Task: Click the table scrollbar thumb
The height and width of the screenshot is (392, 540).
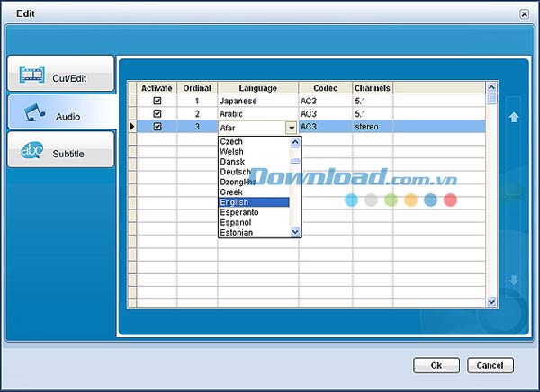Action: (x=491, y=99)
